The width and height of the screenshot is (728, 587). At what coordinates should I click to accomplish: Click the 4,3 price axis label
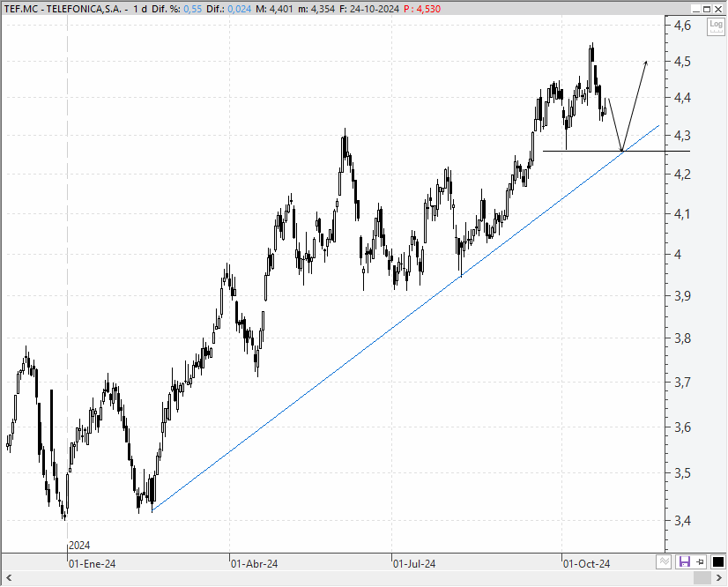click(x=682, y=136)
